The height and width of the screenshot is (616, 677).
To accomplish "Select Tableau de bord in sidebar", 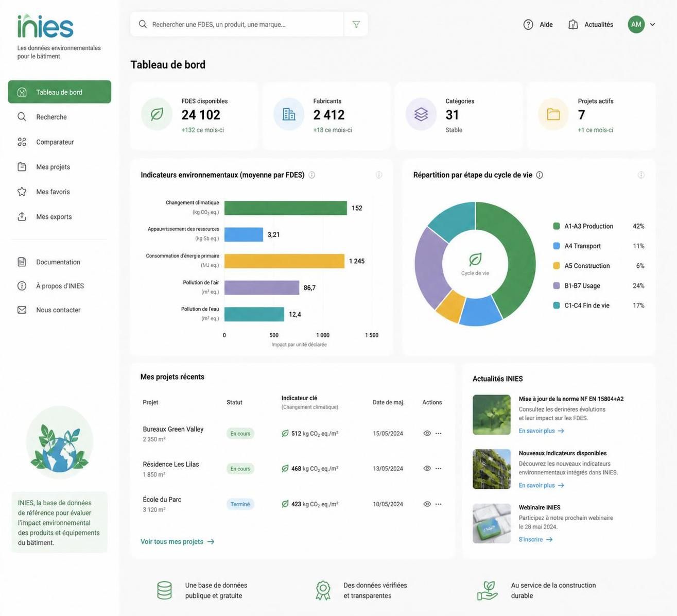I will point(60,92).
